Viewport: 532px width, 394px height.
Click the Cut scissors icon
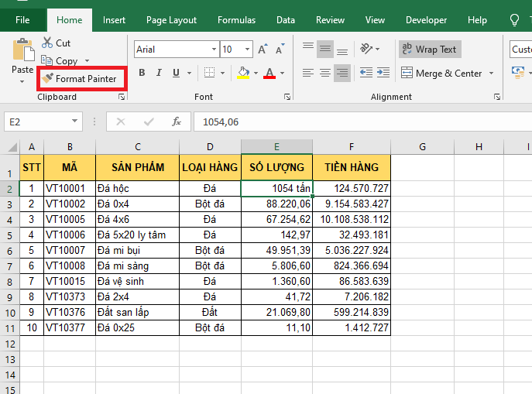click(x=48, y=43)
